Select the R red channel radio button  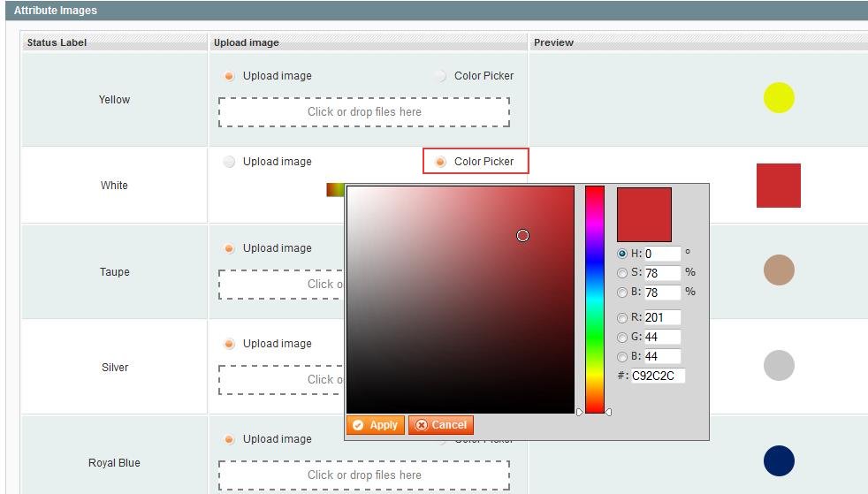[623, 317]
